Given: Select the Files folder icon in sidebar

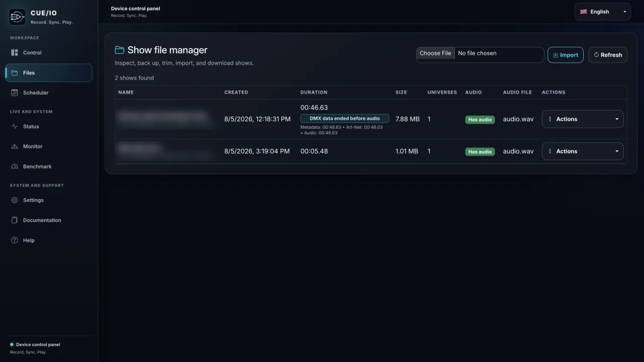Looking at the screenshot, I should pyautogui.click(x=15, y=73).
